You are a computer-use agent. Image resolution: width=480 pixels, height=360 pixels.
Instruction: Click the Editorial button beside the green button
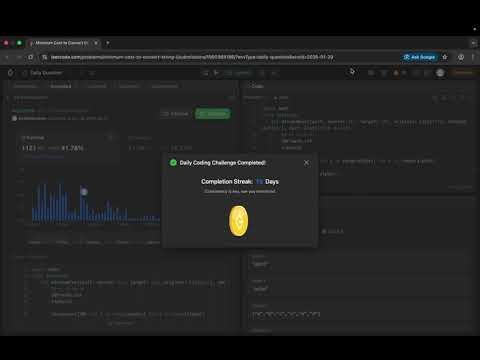[x=175, y=114]
